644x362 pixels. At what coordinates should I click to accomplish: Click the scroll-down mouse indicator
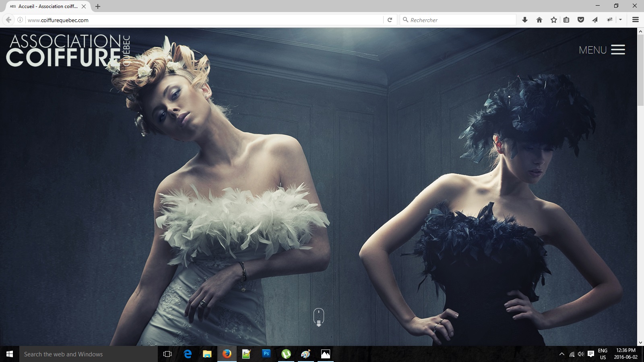click(x=318, y=317)
